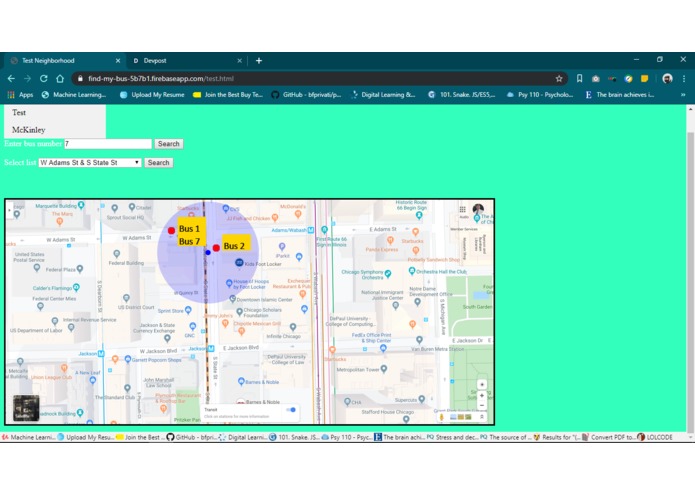Click the Bus 1 red marker
Viewport: 695px width, 494px height.
point(171,230)
